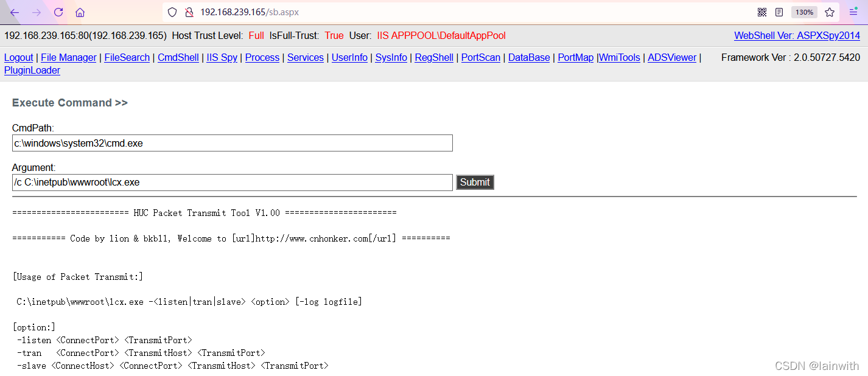Reload the current page

coord(58,12)
